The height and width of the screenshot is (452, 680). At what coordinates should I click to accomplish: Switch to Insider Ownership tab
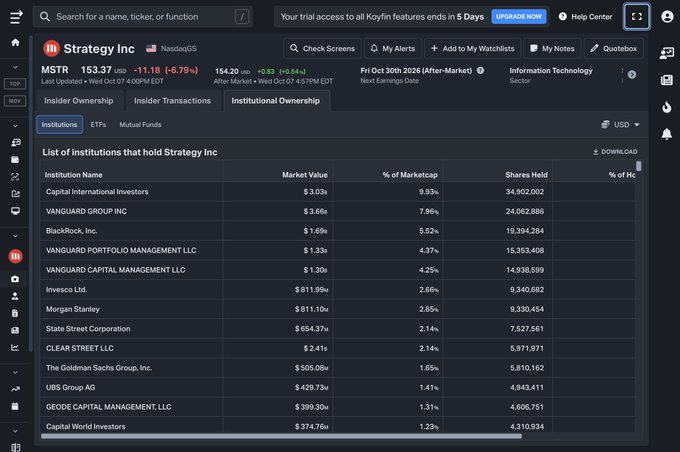coord(78,101)
